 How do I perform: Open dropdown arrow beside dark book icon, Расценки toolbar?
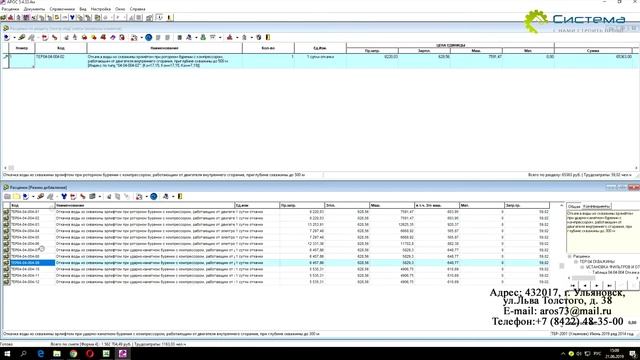pyautogui.click(x=100, y=197)
